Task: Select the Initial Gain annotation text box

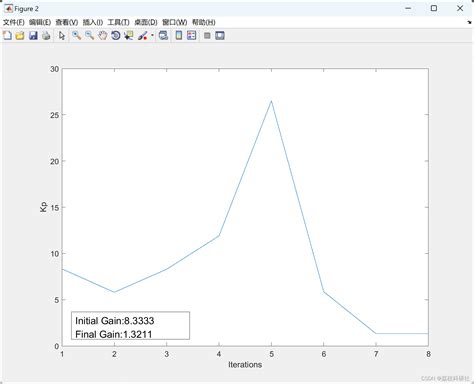Action: pos(130,326)
